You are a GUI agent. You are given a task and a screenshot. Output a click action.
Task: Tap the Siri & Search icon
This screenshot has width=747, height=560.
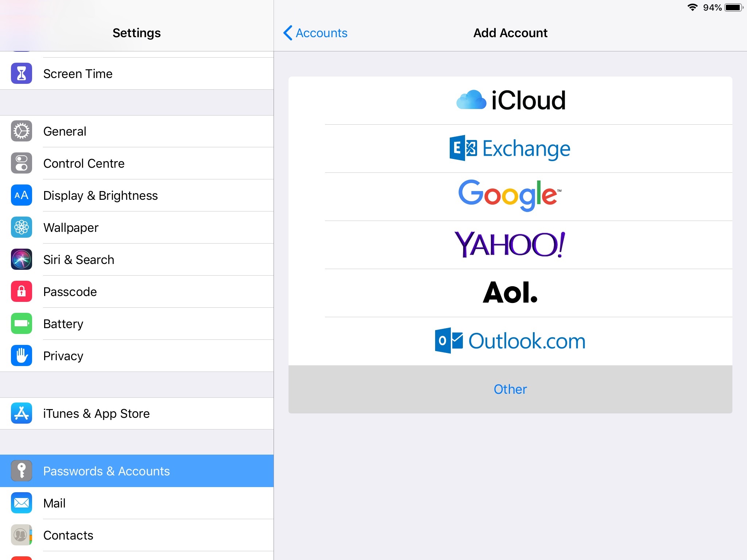[x=22, y=259]
